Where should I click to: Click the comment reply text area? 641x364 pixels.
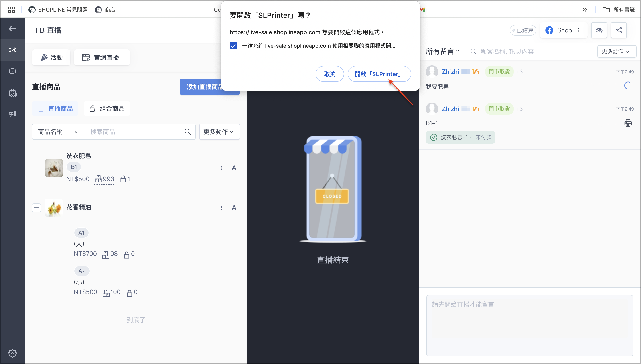(529, 326)
